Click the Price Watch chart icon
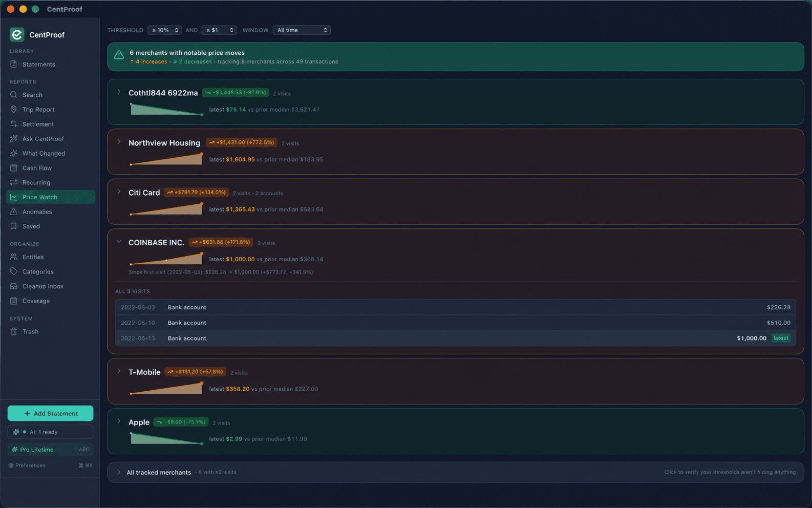 pos(14,197)
